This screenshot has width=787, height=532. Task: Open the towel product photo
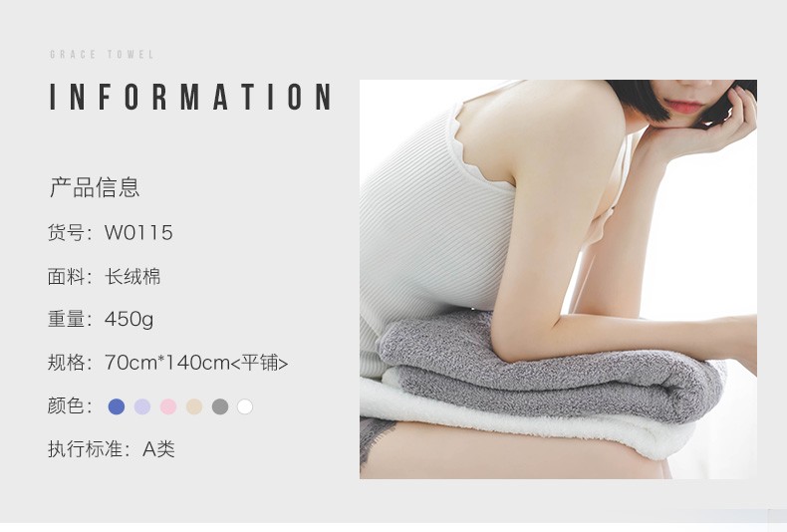pos(558,279)
